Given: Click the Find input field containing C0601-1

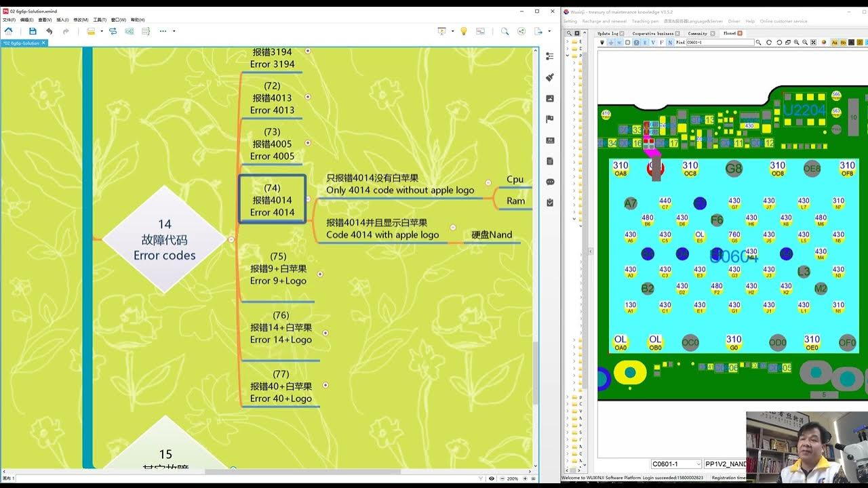Looking at the screenshot, I should tap(719, 42).
